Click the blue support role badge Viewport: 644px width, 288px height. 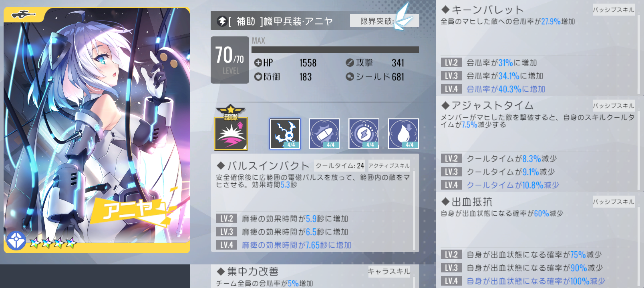point(16,241)
